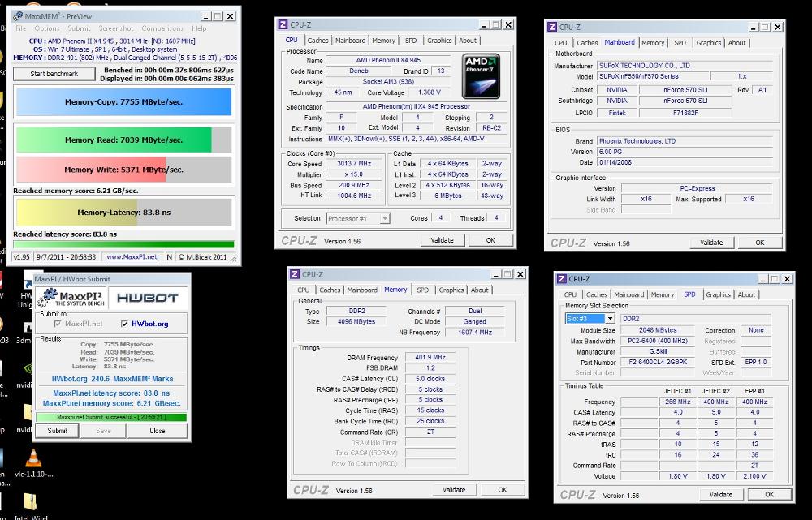This screenshot has width=812, height=520.
Task: Open the Processor #1 selection dropdown
Action: 358,219
